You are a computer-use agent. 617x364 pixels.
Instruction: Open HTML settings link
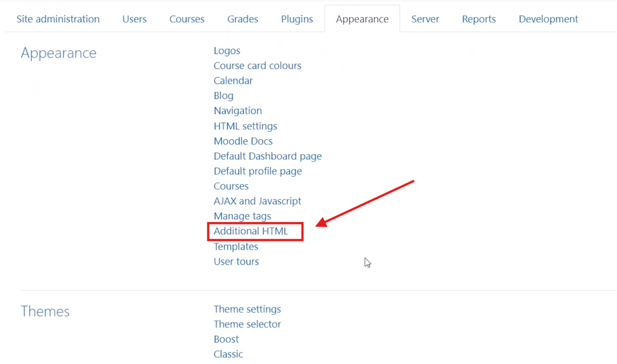tap(245, 126)
